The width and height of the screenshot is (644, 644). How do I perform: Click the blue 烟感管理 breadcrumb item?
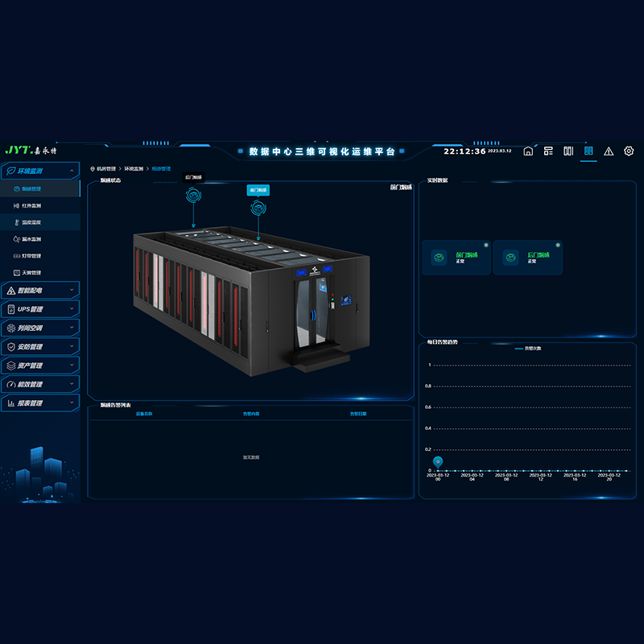pos(161,169)
